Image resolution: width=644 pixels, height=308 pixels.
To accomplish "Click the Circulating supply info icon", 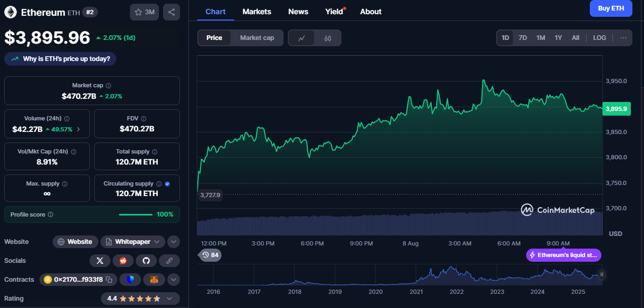I will tap(159, 184).
